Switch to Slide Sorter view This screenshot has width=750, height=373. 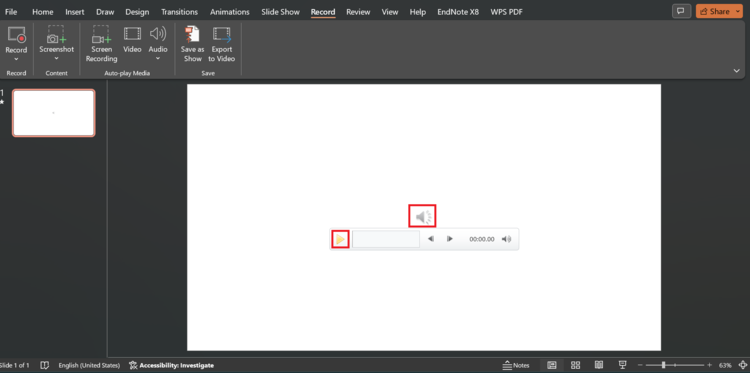[575, 365]
